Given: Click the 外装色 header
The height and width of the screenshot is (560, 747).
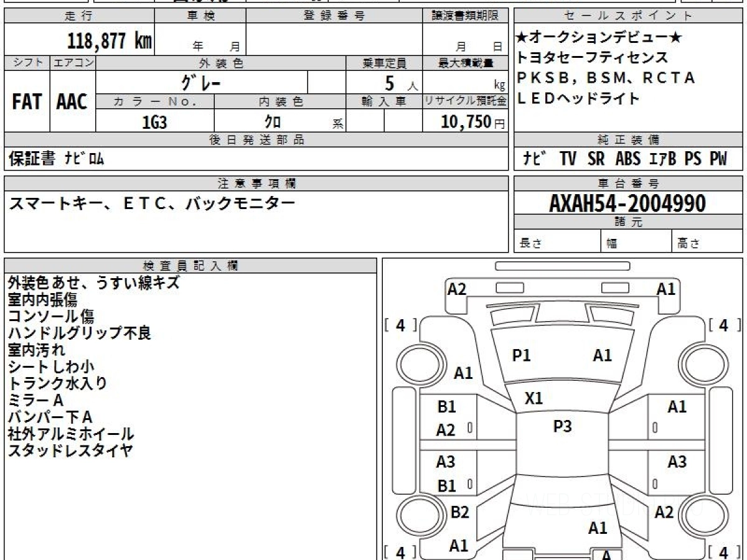Looking at the screenshot, I should [x=221, y=63].
